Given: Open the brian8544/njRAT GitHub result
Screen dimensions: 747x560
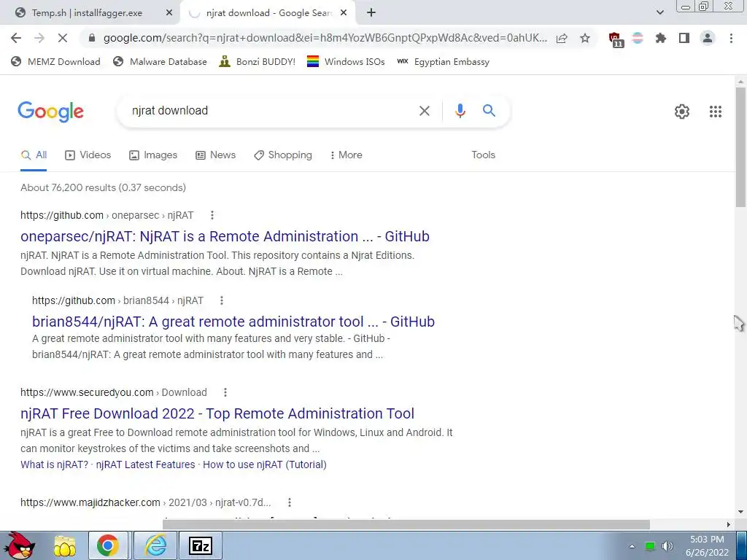Looking at the screenshot, I should [233, 322].
